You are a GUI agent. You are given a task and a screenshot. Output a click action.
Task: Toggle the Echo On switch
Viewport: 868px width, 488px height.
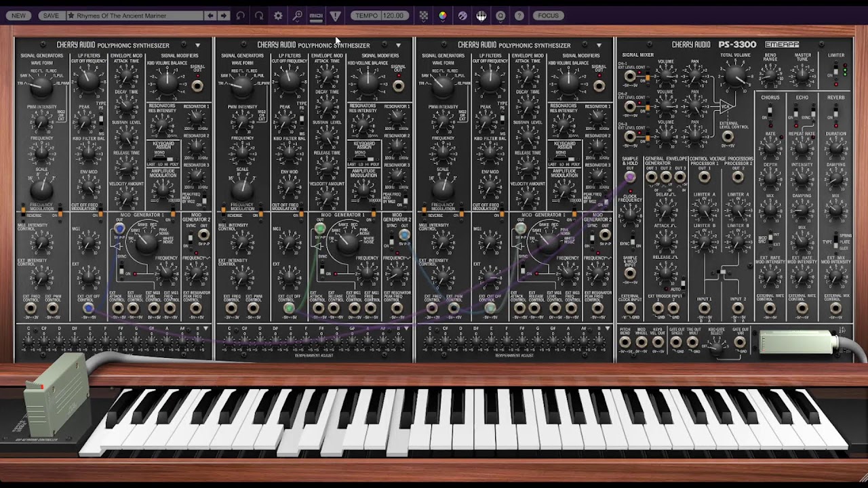pos(795,114)
